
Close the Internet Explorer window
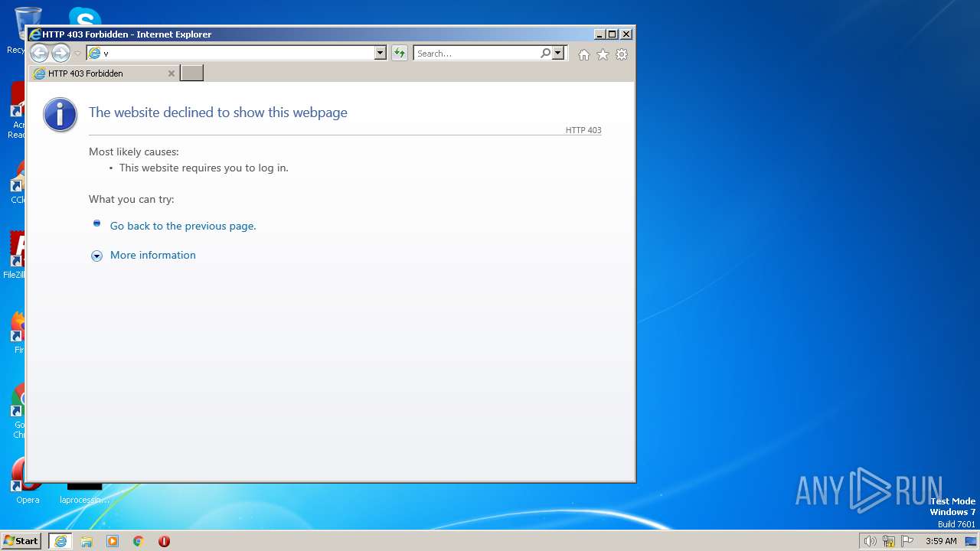click(626, 34)
